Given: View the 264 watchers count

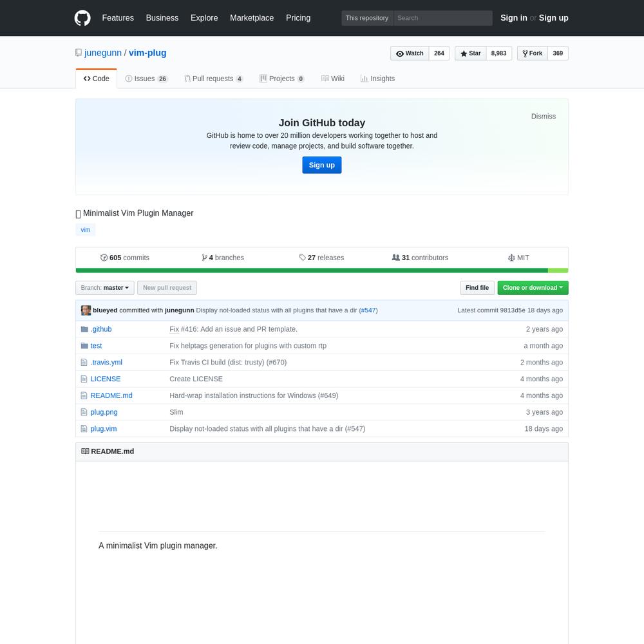Looking at the screenshot, I should [x=439, y=53].
